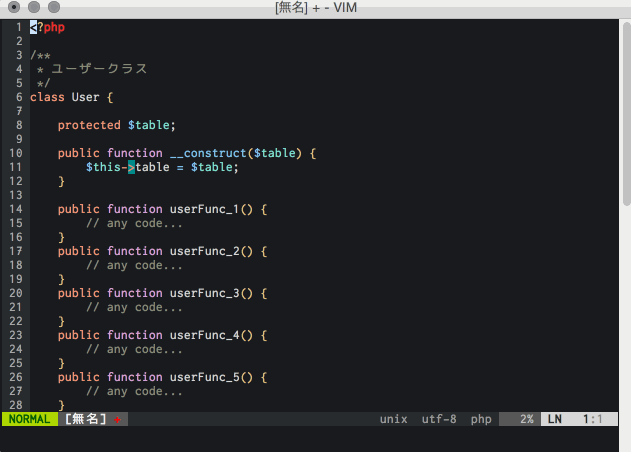Click line number 28 in gutter
Screen dimensions: 631x452
16,405
